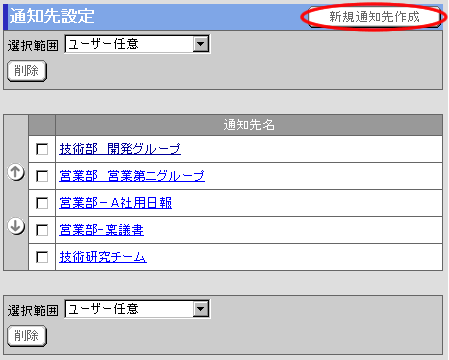Click the move down arrow icon
The image size is (449, 360).
pyautogui.click(x=16, y=226)
